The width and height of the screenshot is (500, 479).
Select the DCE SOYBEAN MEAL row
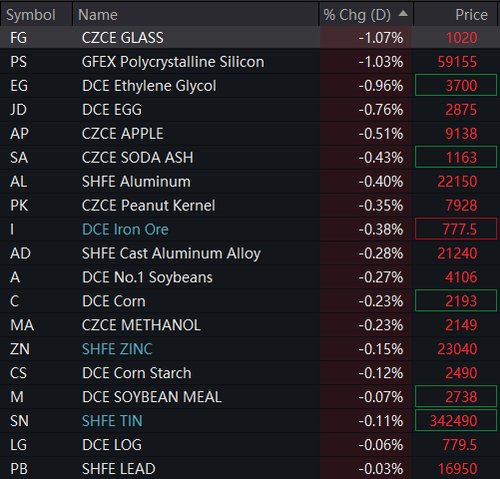(250, 397)
